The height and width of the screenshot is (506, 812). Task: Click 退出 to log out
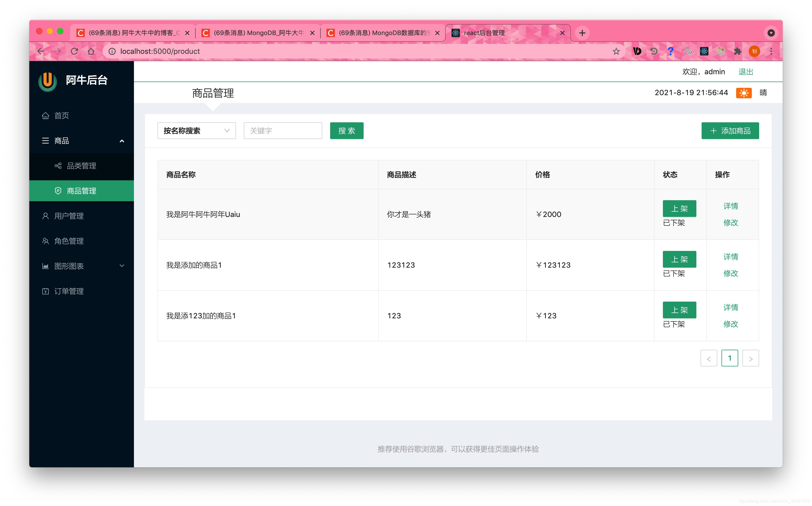point(746,72)
